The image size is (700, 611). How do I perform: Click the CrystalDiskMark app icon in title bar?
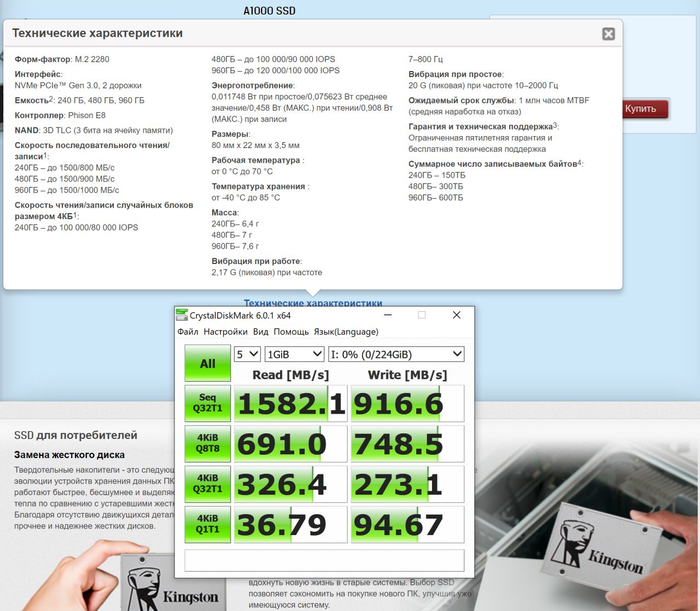tap(182, 315)
